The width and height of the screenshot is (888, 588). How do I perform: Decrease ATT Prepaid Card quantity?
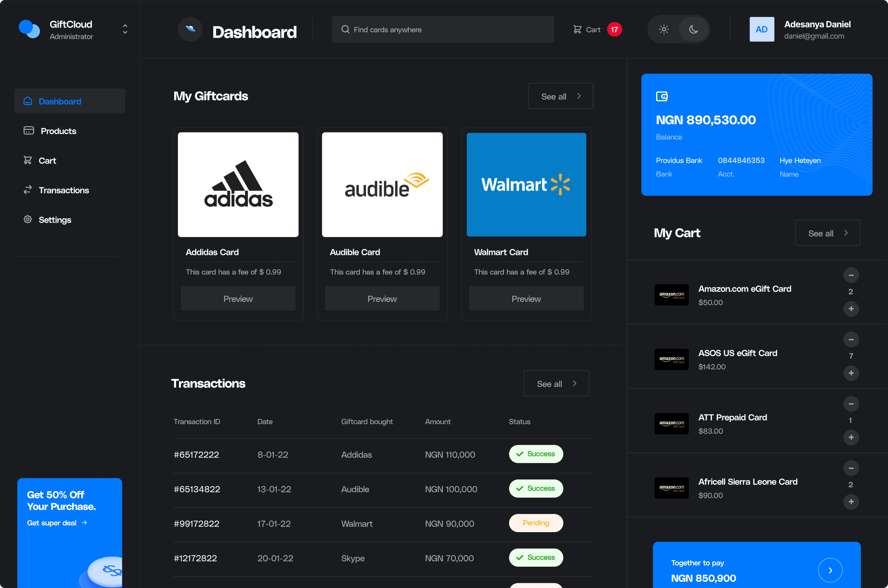pos(851,404)
